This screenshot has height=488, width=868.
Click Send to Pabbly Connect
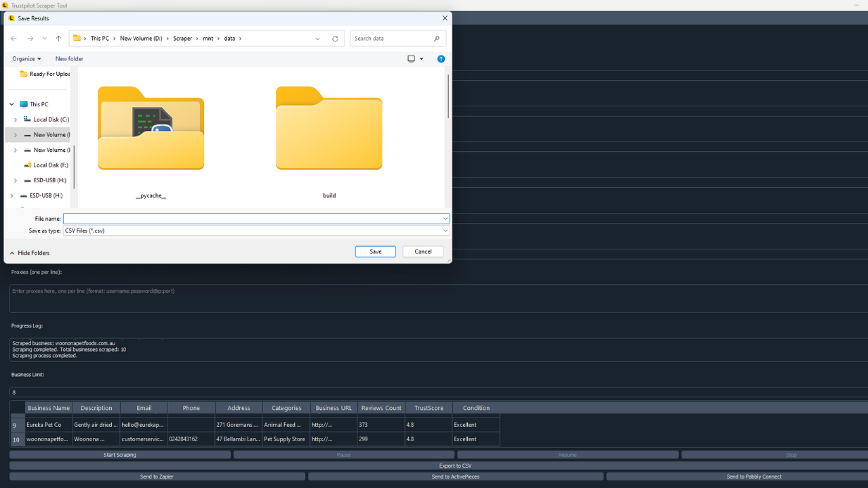click(x=753, y=476)
